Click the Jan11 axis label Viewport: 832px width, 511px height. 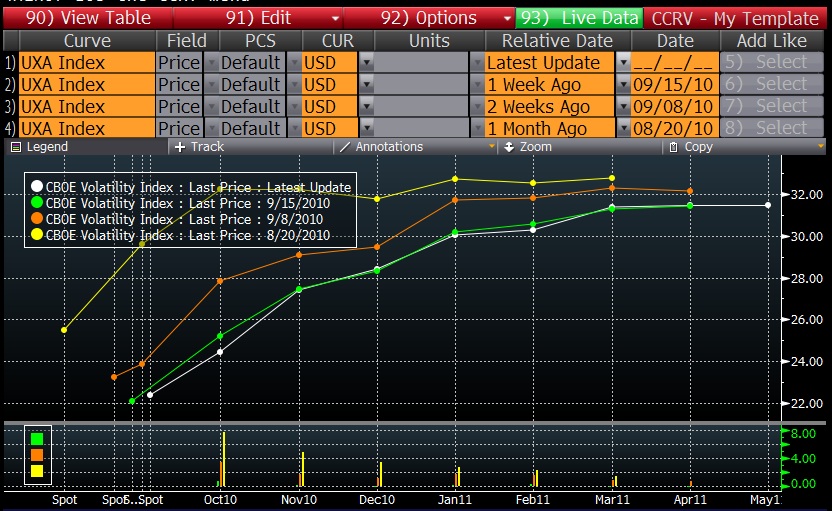pyautogui.click(x=455, y=500)
